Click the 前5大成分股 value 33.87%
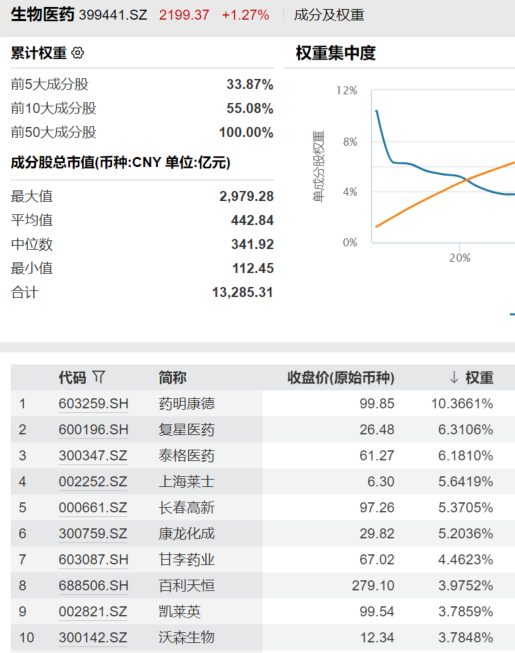The image size is (515, 653). [x=250, y=85]
